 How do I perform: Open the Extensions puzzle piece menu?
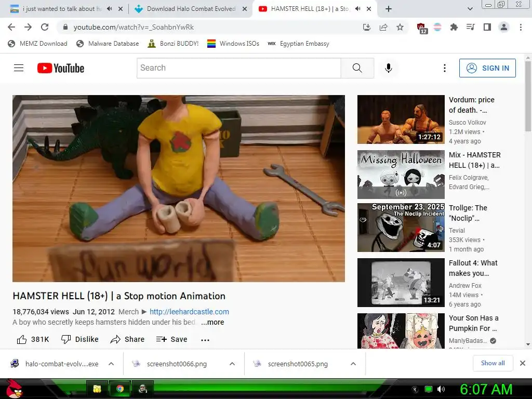pos(454,27)
